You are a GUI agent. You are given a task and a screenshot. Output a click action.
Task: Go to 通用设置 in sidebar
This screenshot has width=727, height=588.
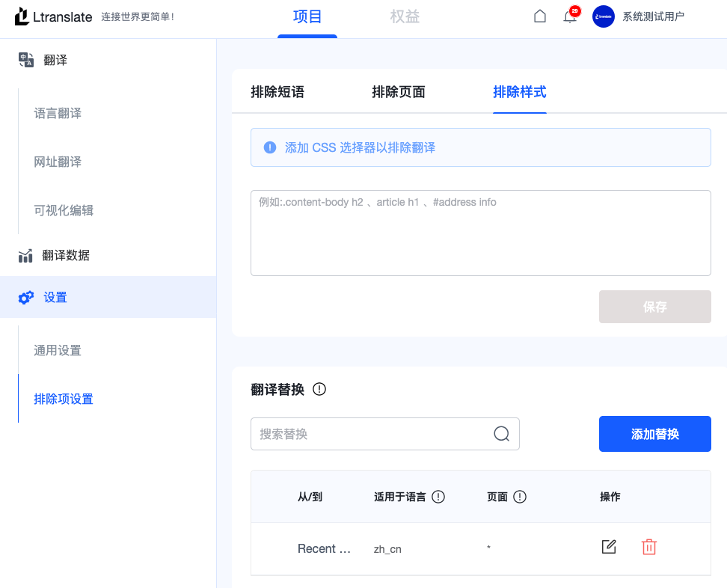(58, 351)
